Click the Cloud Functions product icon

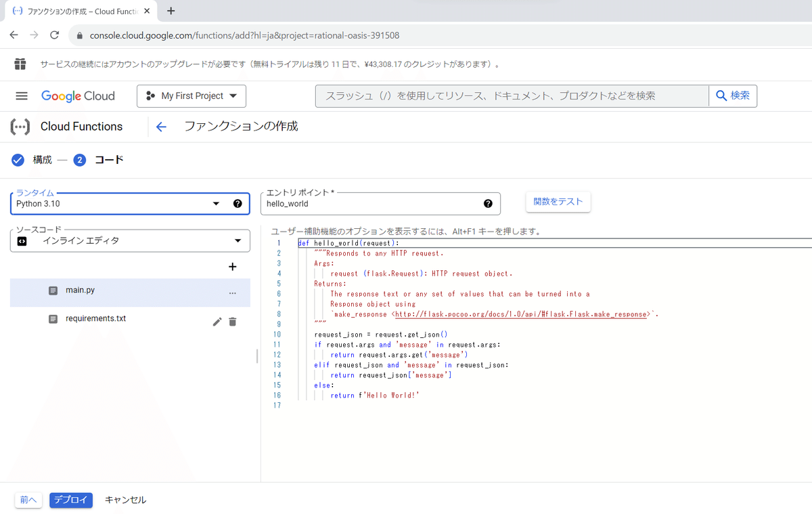(x=20, y=127)
